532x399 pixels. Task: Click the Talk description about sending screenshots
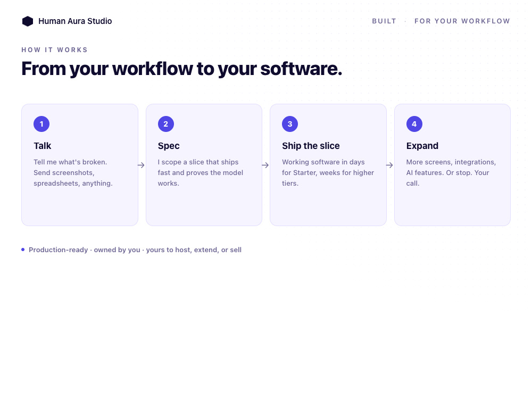[73, 173]
